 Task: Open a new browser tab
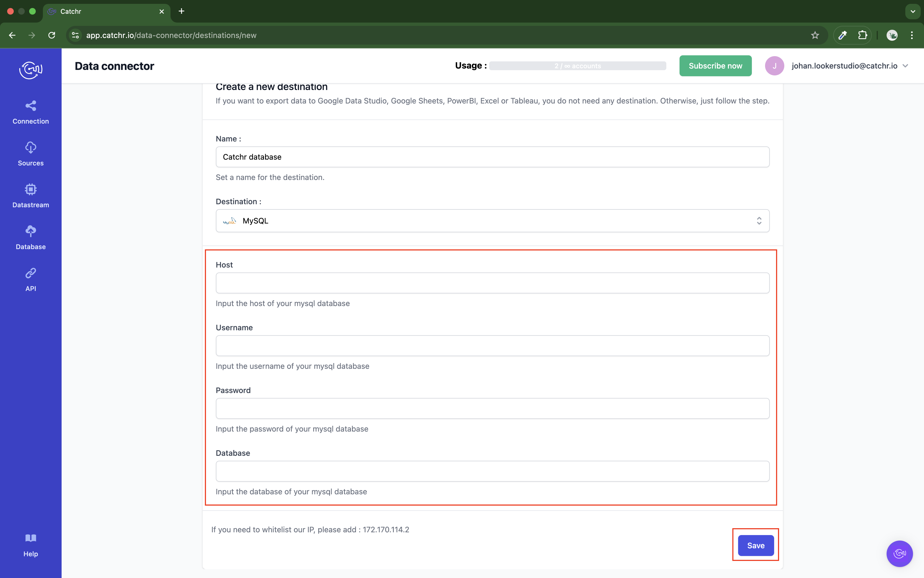point(182,11)
